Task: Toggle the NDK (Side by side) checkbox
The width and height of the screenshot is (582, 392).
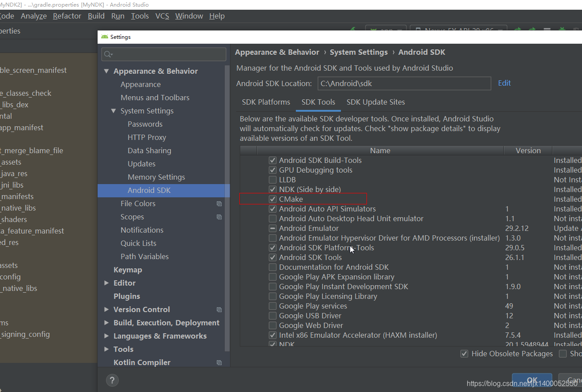Action: (x=272, y=189)
